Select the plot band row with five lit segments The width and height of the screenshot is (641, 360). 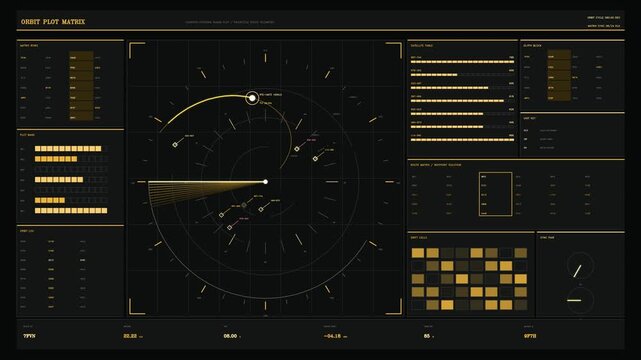(71, 200)
